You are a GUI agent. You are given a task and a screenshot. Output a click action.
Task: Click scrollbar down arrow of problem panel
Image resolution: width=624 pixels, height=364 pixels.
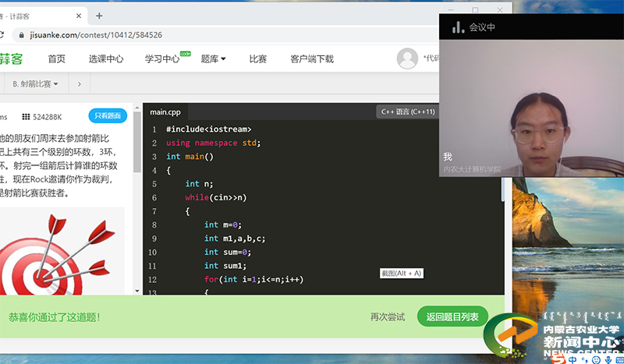(137, 291)
